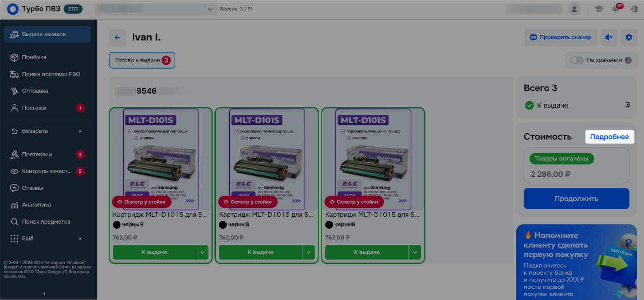Viewport: 644px width, 300px height.
Task: Click К выдаче on second product card
Action: 260,252
